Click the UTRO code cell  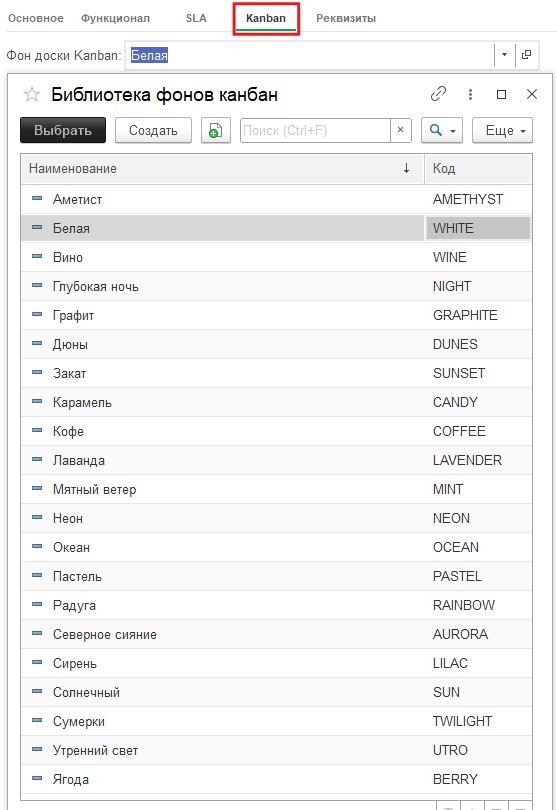coord(478,750)
